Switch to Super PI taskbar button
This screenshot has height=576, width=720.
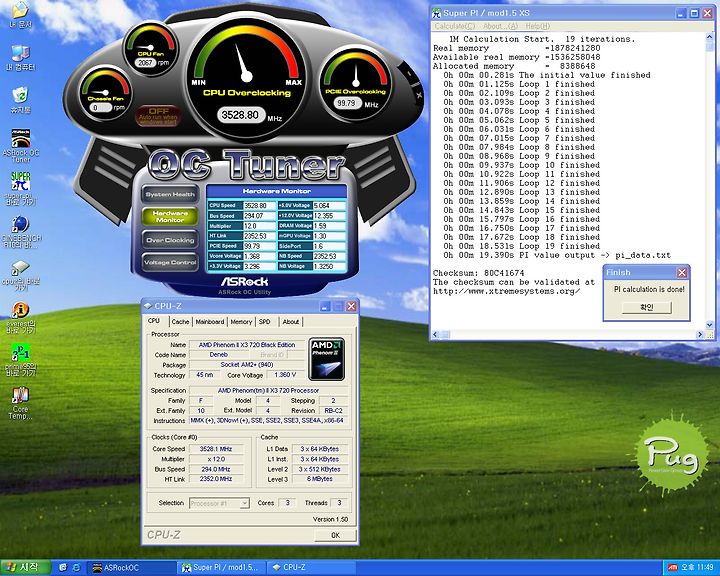(x=221, y=568)
